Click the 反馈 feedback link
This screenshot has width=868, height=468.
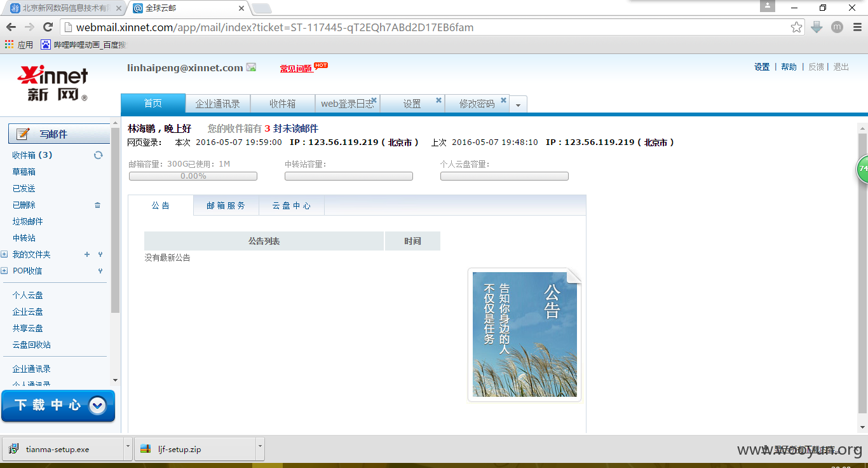816,67
